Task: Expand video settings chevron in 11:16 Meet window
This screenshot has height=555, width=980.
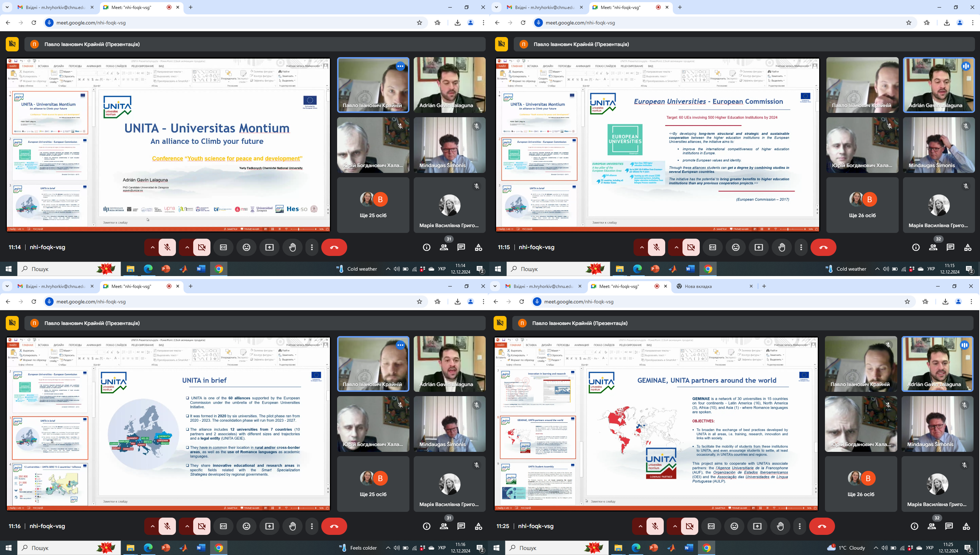Action: click(x=187, y=526)
